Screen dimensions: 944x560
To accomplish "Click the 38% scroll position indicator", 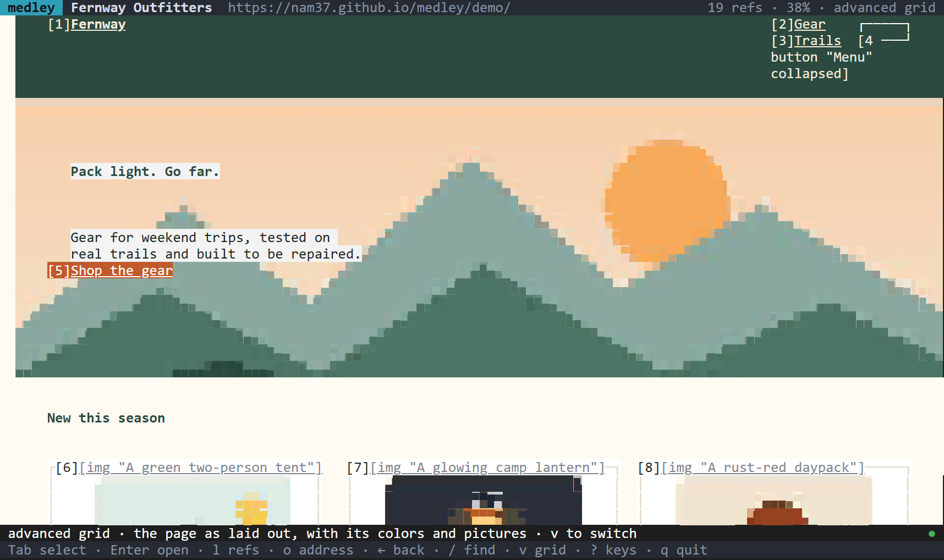I will pos(798,8).
